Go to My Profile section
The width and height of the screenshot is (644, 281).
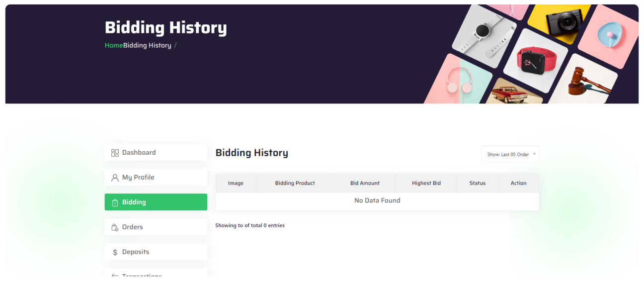click(x=156, y=178)
